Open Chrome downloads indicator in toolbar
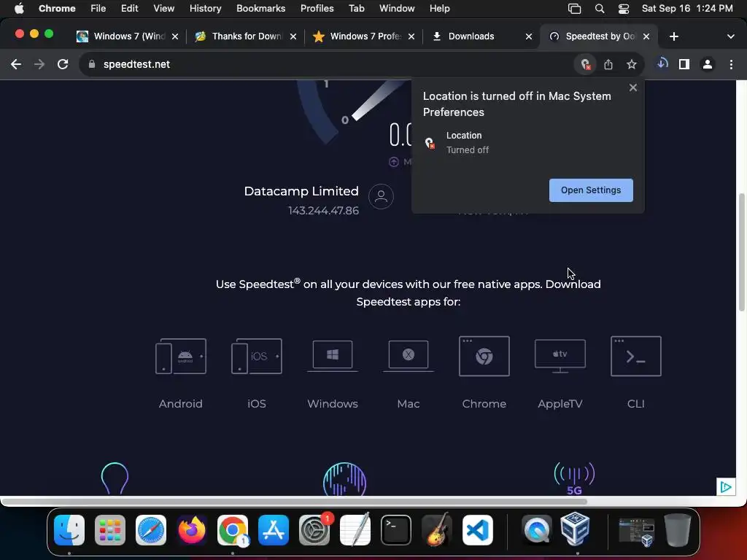Screen dimensions: 747x560 point(662,64)
